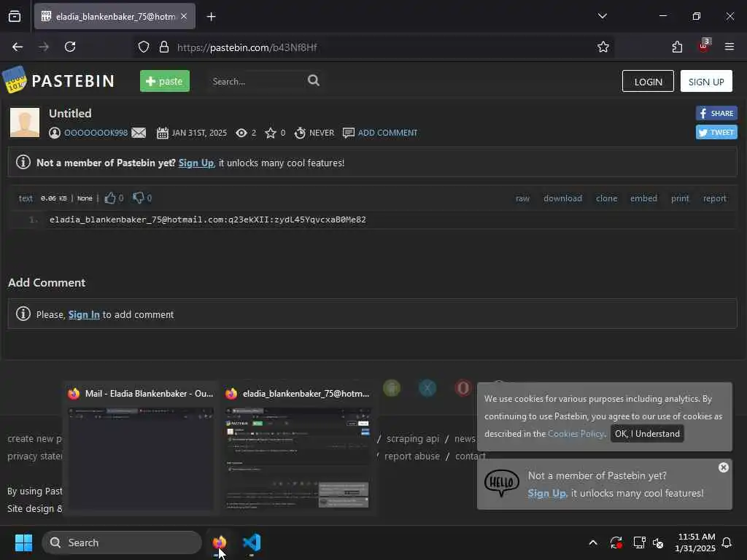Click the Opera browser footer icon
The width and height of the screenshot is (747, 560).
point(462,388)
